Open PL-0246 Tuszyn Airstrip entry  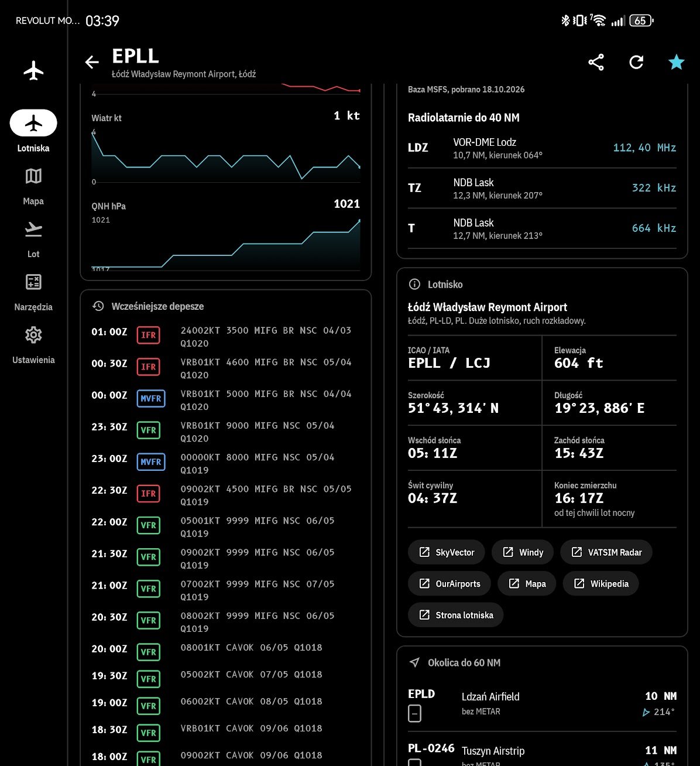tap(542, 752)
